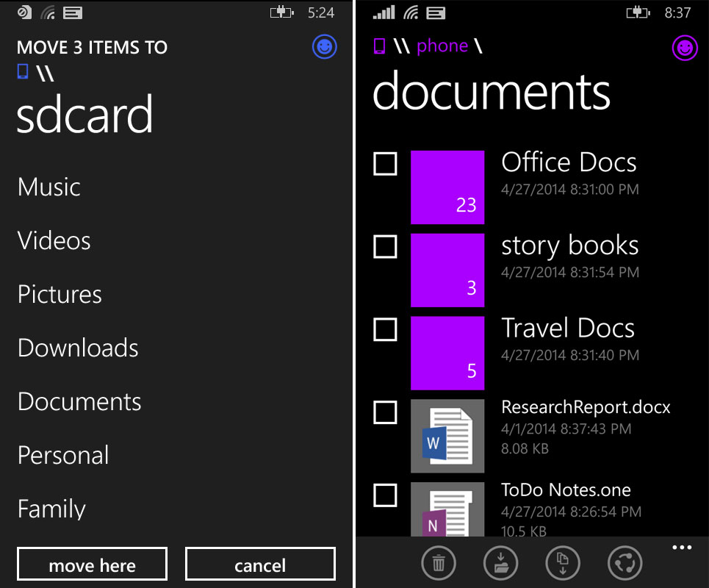Viewport: 709px width, 588px height.
Task: Tap the move-to-folder icon in bottom bar
Action: tap(500, 564)
